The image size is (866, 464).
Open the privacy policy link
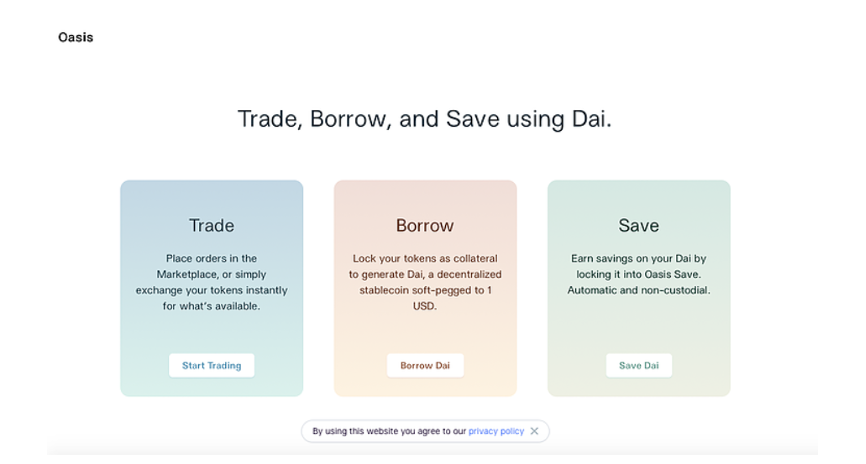click(x=496, y=431)
